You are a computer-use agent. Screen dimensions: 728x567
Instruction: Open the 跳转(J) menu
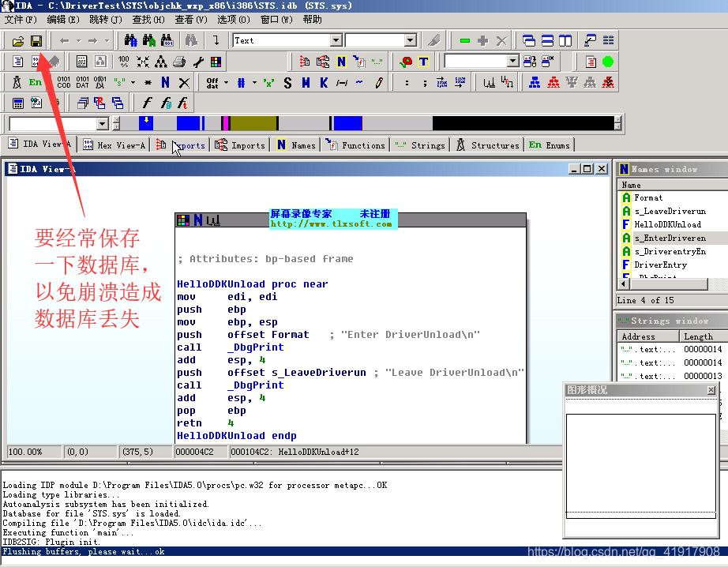click(105, 20)
